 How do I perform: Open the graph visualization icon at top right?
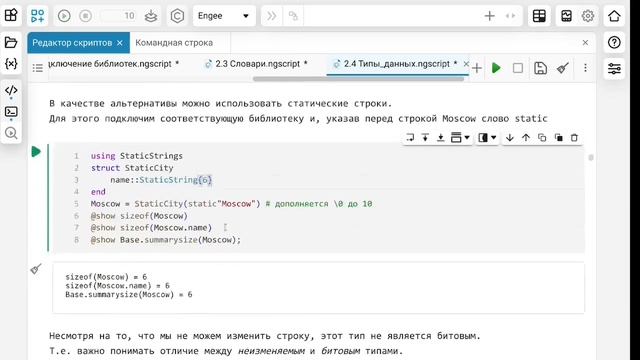click(x=566, y=16)
